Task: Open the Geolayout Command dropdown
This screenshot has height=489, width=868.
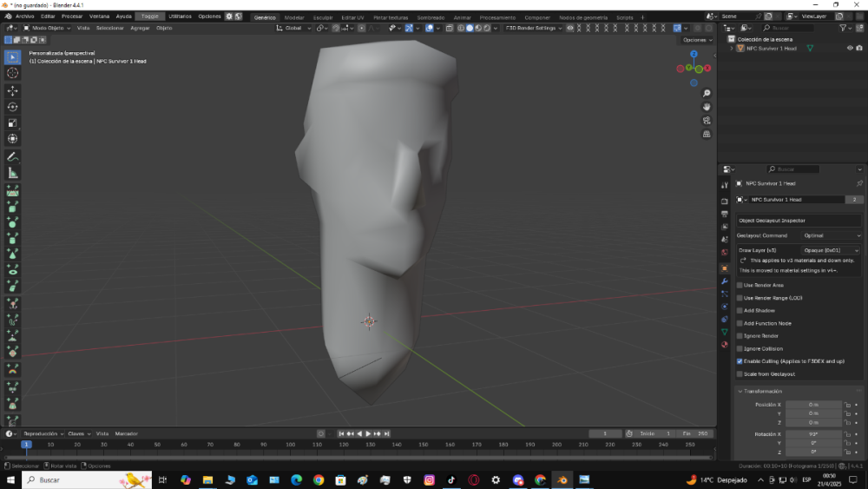Action: 832,235
